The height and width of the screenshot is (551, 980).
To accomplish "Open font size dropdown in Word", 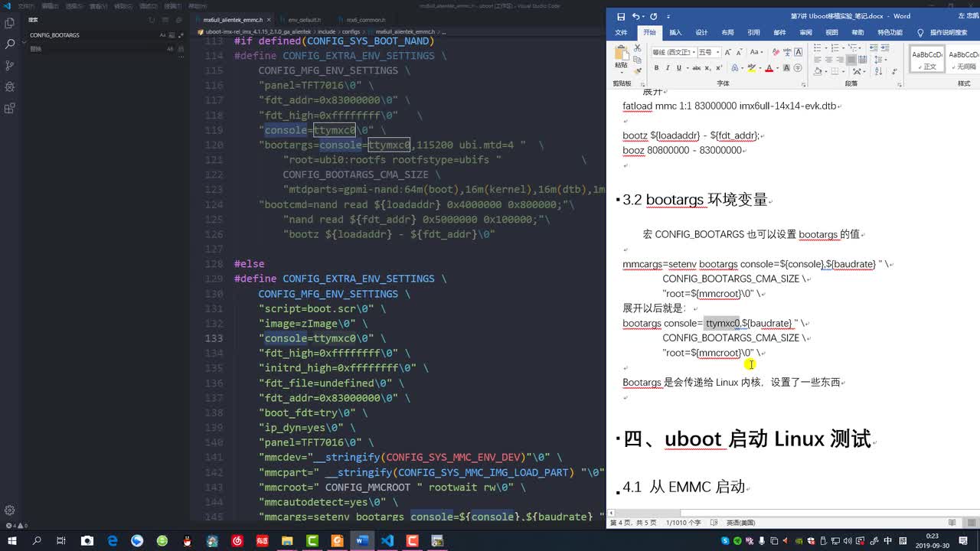I will point(717,52).
